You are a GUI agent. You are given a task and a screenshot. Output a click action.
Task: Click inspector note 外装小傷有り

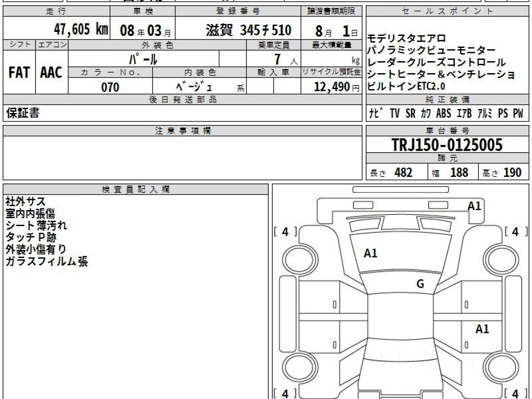pos(36,250)
